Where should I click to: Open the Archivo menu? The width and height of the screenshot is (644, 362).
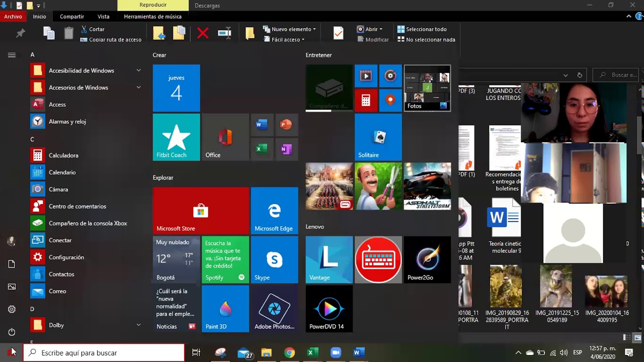point(13,17)
